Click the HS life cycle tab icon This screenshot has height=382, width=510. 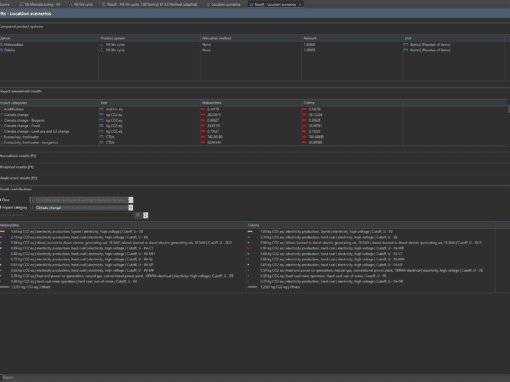coord(71,4)
